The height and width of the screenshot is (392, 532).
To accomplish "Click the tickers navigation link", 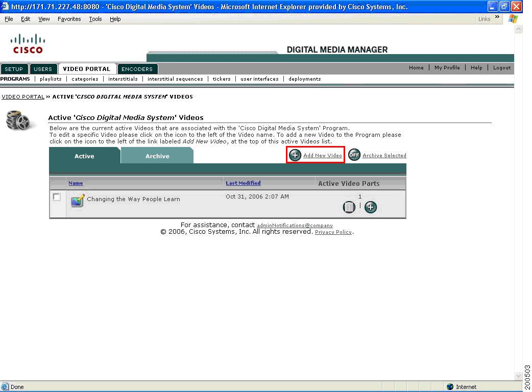I will tap(221, 79).
